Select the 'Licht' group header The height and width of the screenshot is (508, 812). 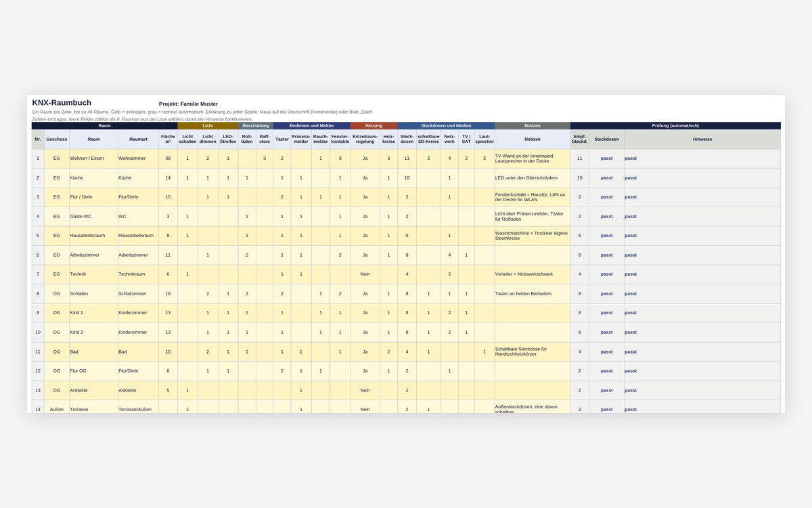(x=208, y=125)
